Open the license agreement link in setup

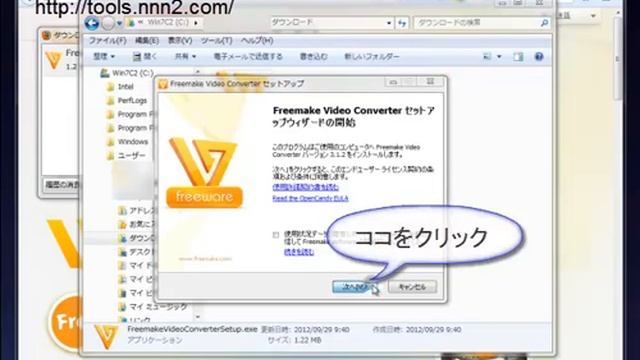tap(305, 187)
